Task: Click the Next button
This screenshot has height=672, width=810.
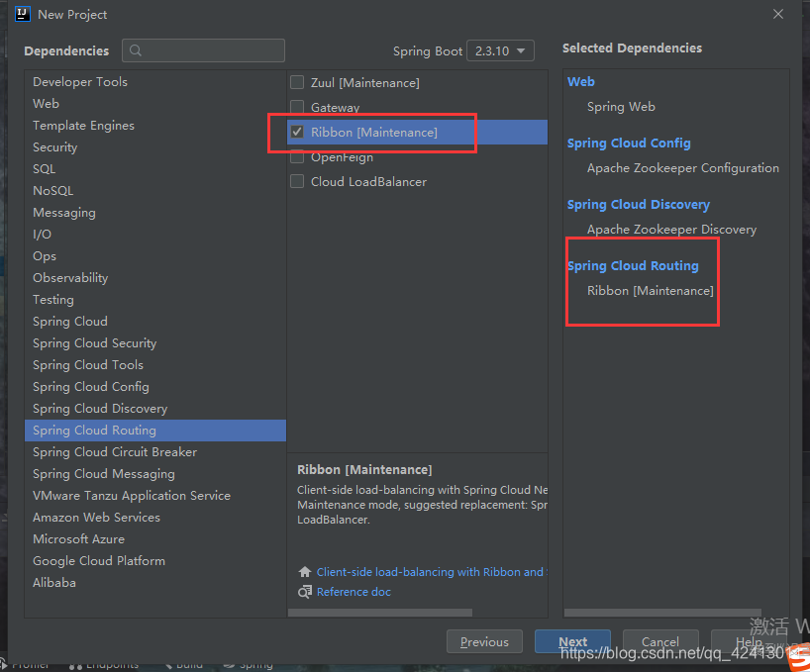Action: [x=573, y=641]
